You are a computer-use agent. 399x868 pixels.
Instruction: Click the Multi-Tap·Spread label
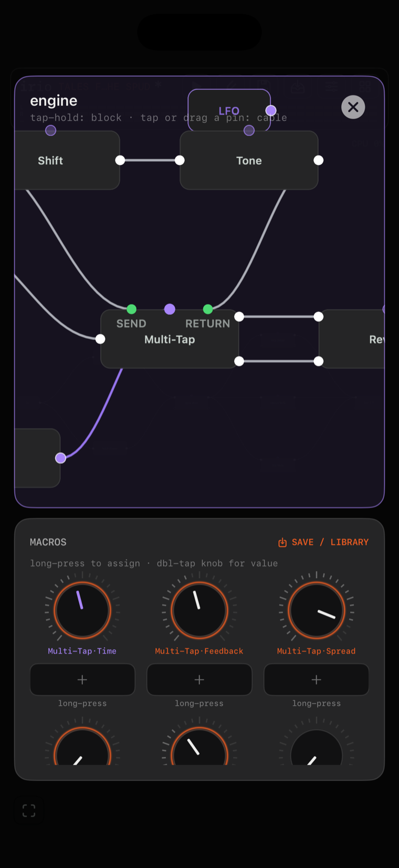[317, 651]
